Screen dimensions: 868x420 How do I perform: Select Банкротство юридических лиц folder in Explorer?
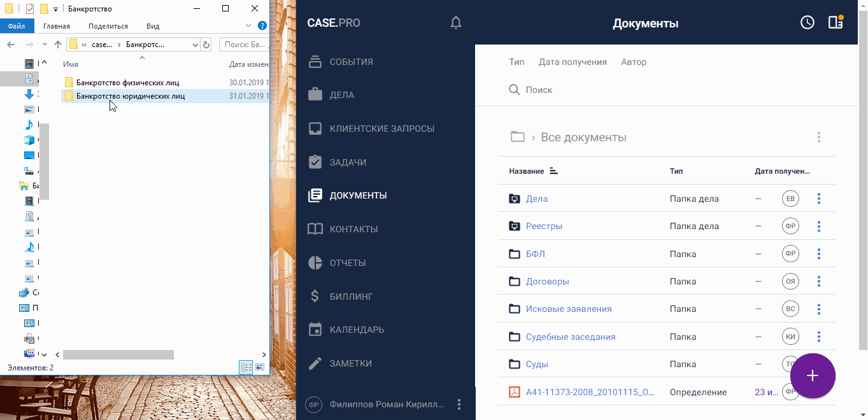pyautogui.click(x=131, y=96)
